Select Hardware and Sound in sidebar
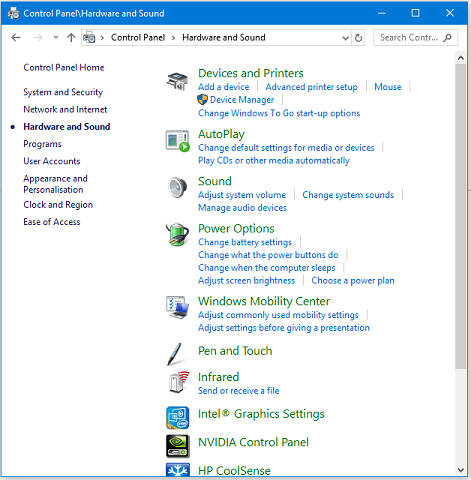Image resolution: width=471 pixels, height=480 pixels. coord(67,127)
